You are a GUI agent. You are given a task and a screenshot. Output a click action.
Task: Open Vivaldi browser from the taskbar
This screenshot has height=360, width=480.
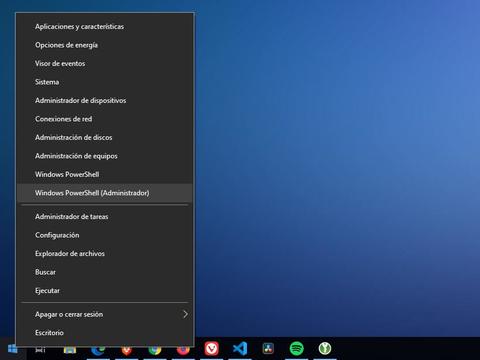coord(211,349)
